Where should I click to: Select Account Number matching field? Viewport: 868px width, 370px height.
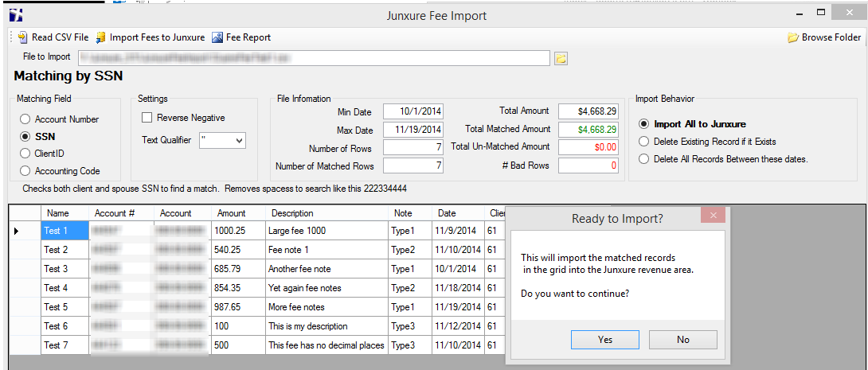(25, 119)
